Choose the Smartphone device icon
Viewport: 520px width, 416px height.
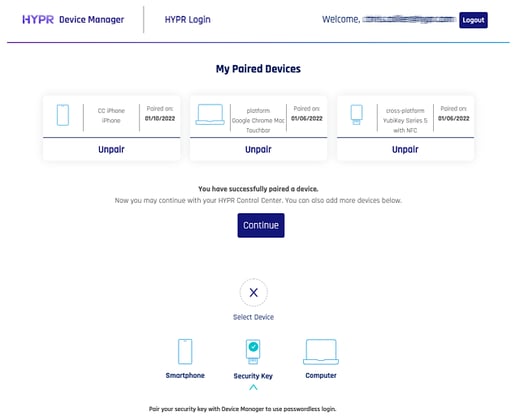click(185, 351)
